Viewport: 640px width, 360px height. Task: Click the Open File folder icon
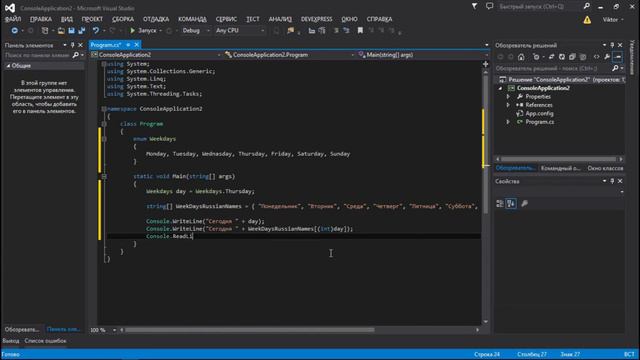(x=61, y=31)
